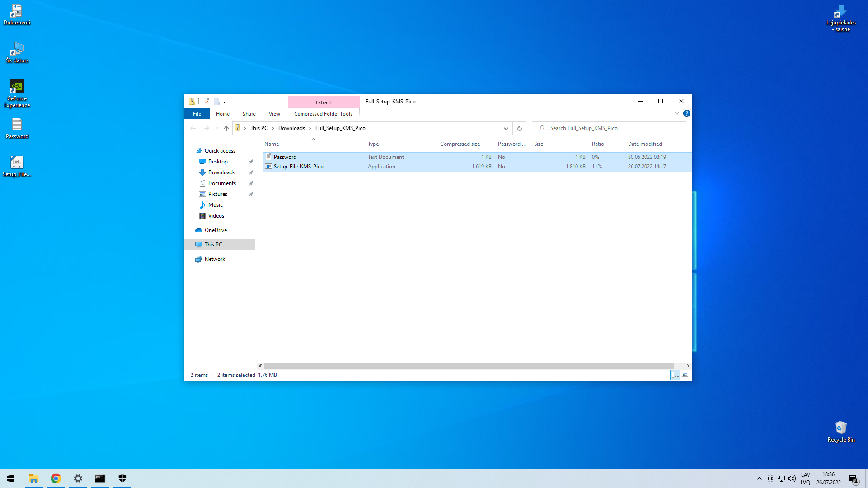The width and height of the screenshot is (868, 488).
Task: Click Properties icon in quick access toolbar
Action: (206, 102)
